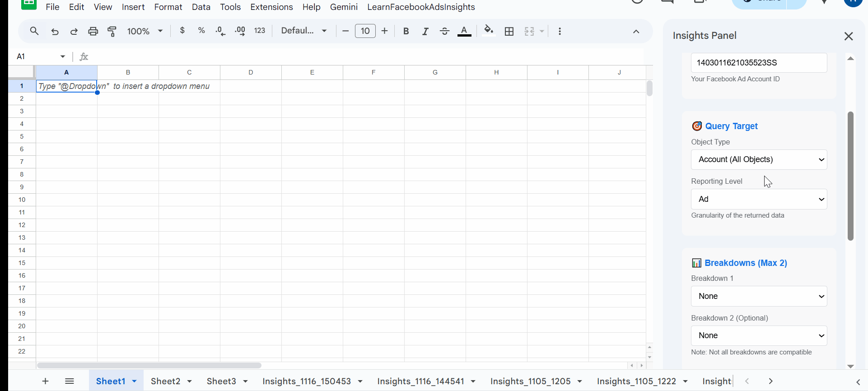
Task: Click the Insights Panel vertical scrollbar thumb
Action: pyautogui.click(x=851, y=176)
